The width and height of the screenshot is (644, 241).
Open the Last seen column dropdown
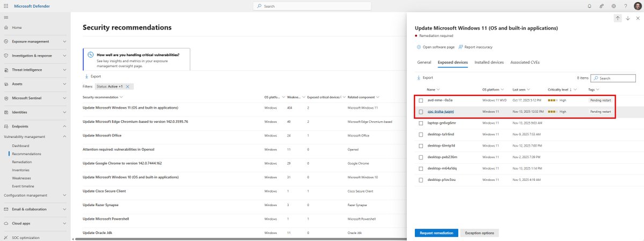point(529,90)
